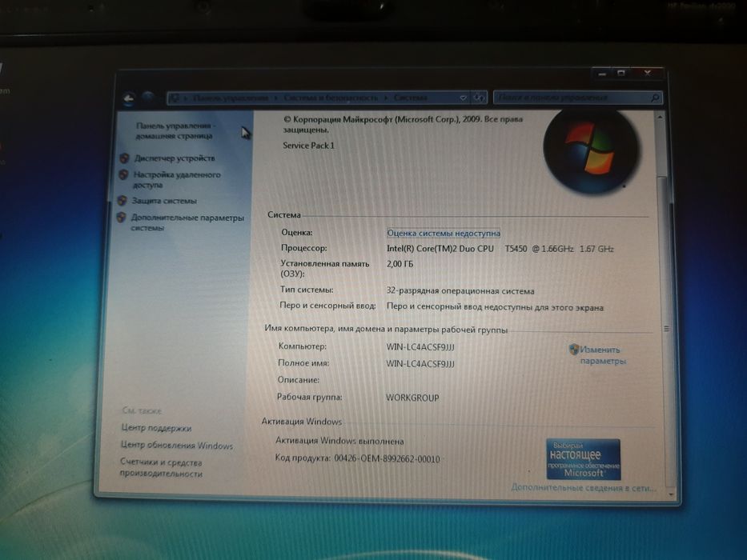Click the text 32-разрядная операционная система
Image resolution: width=747 pixels, height=560 pixels.
point(460,291)
